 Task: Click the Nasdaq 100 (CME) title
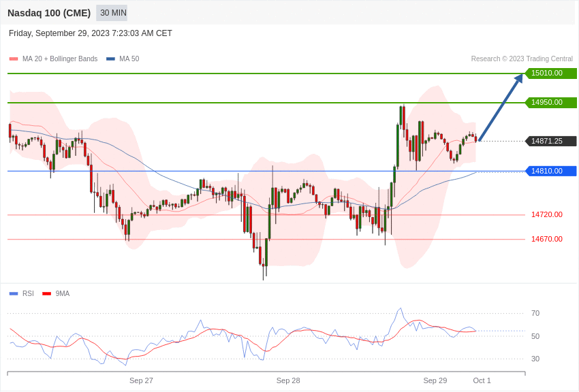coord(49,13)
